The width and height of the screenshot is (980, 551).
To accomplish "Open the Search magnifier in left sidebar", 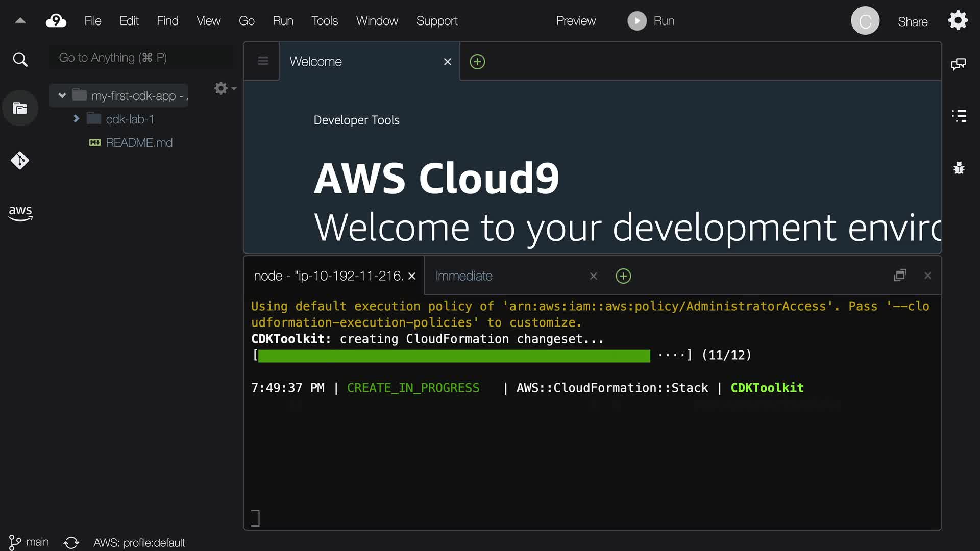I will pyautogui.click(x=20, y=60).
